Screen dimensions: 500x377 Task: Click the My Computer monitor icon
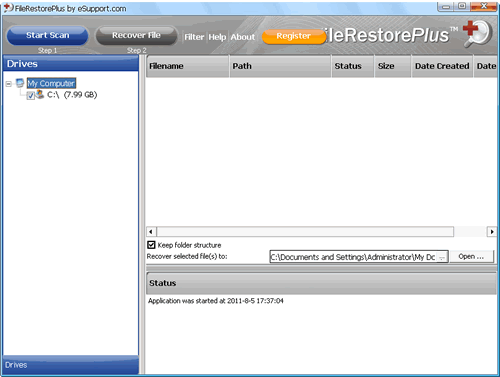pos(20,83)
